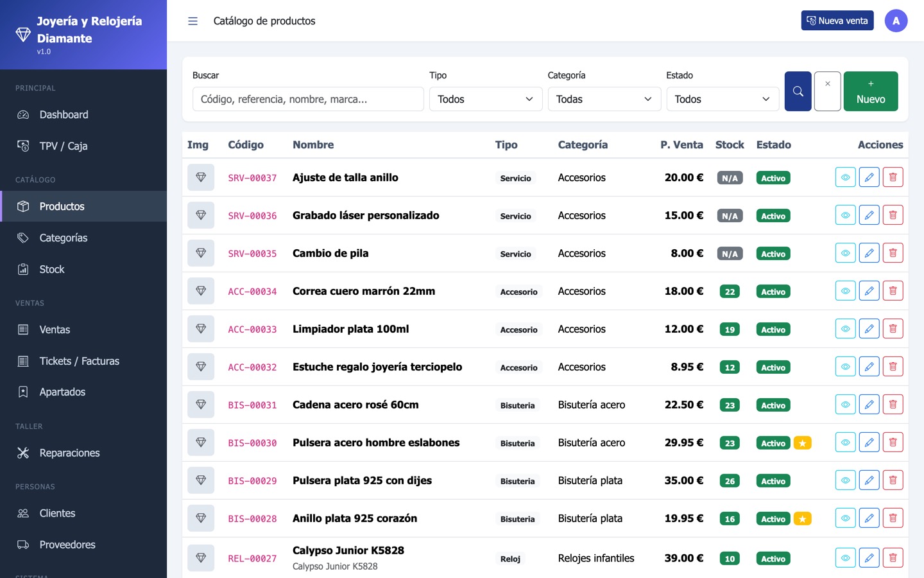The image size is (924, 578).
Task: Click the featured star on Pulsera acero hombre
Action: (x=802, y=443)
